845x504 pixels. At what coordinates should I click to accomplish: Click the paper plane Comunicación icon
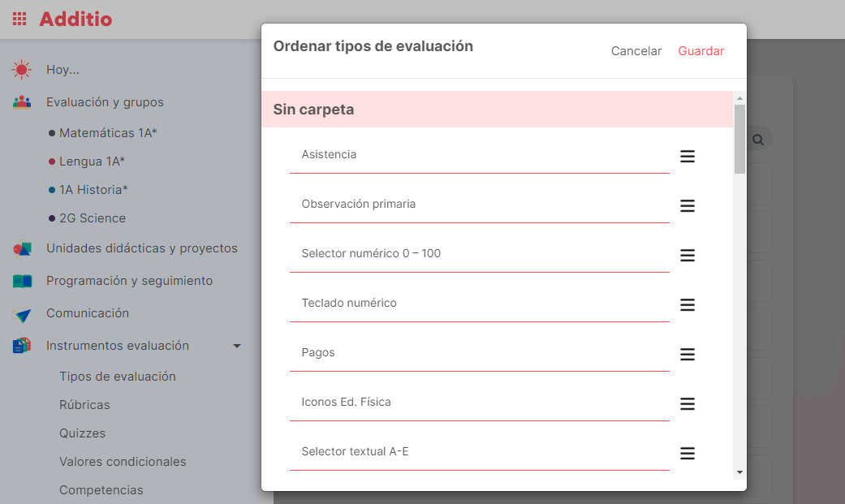pos(22,313)
